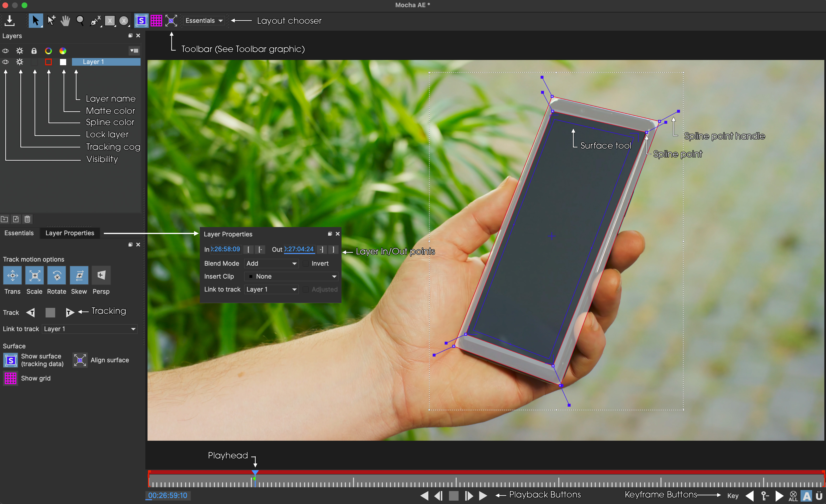Click the layer Out timecode field
826x504 pixels.
pyautogui.click(x=299, y=249)
